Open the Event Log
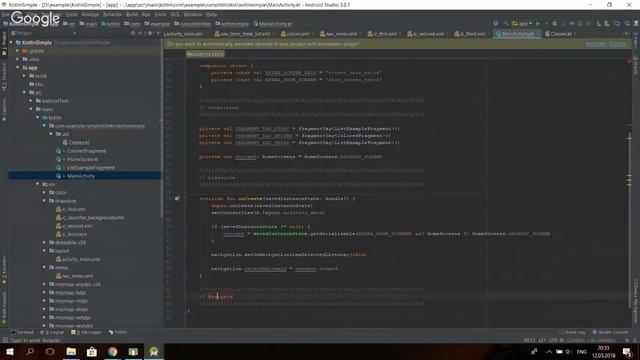 pyautogui.click(x=572, y=332)
